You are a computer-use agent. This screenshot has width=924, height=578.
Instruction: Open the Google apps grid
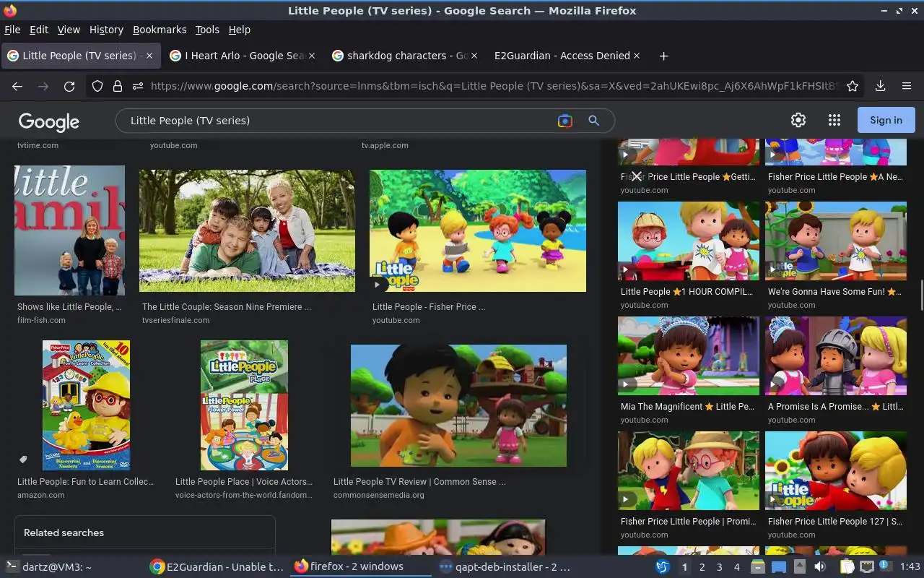click(x=834, y=120)
